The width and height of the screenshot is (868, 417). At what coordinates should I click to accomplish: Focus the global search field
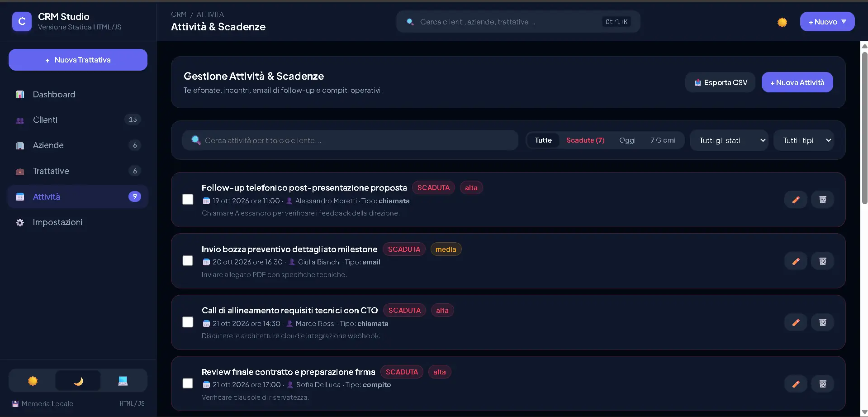tap(518, 22)
